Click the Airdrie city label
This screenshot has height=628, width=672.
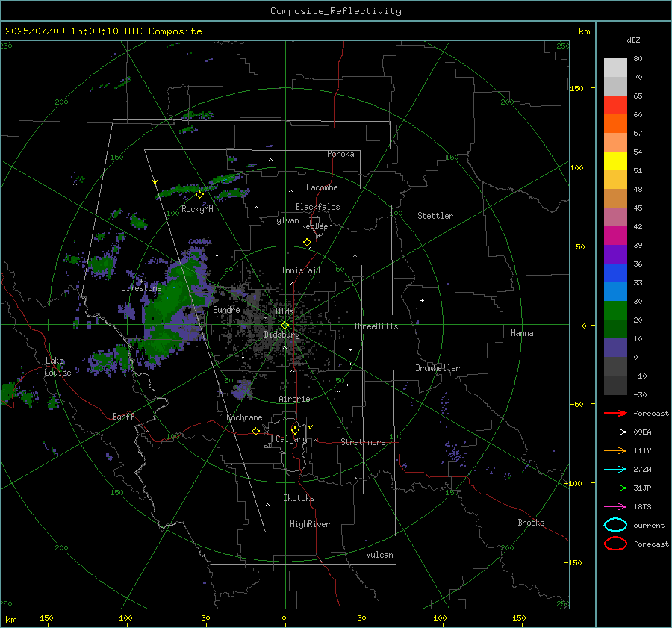pyautogui.click(x=294, y=399)
